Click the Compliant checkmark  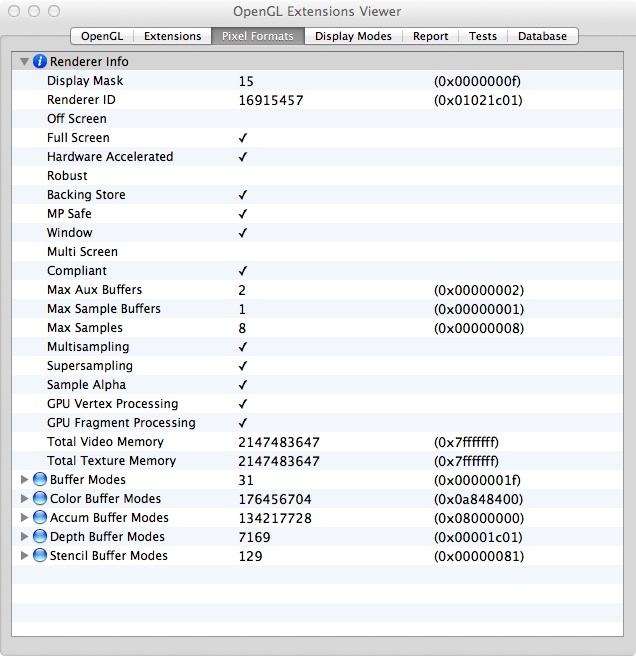pos(243,271)
